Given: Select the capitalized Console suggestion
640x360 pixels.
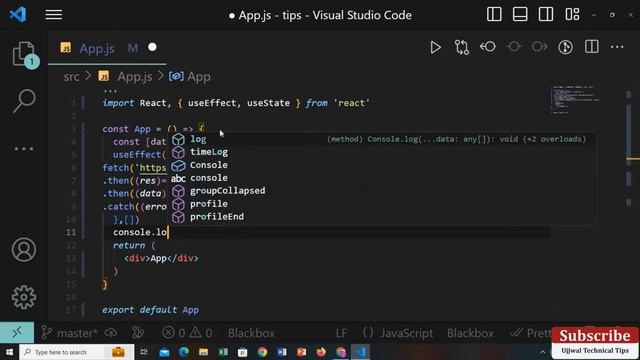Looking at the screenshot, I should (384, 165).
